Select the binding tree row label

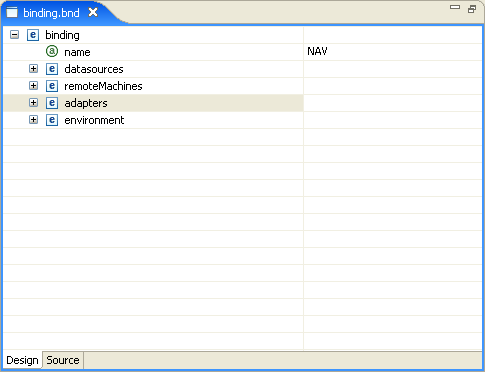(62, 35)
